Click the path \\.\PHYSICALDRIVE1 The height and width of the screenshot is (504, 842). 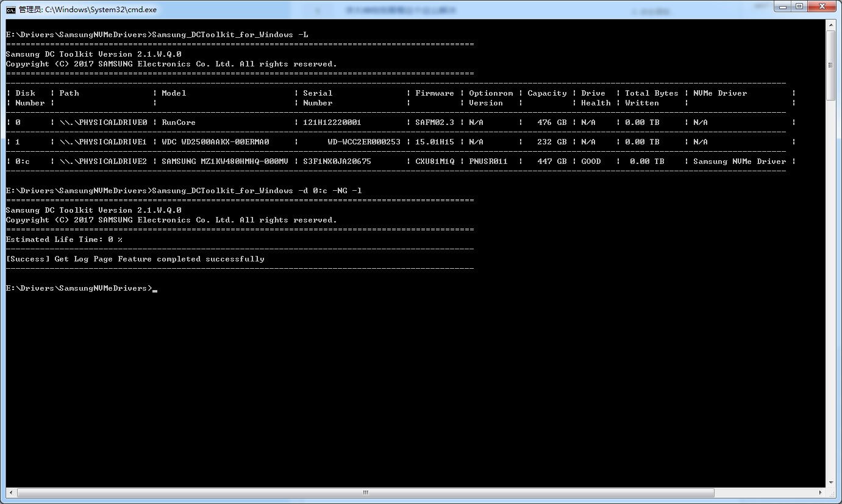coord(104,142)
